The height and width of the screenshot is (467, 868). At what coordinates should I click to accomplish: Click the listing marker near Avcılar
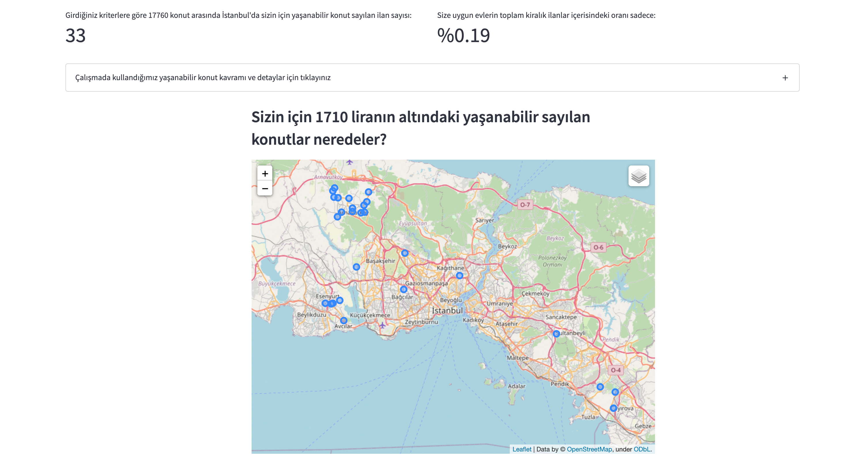coord(343,320)
